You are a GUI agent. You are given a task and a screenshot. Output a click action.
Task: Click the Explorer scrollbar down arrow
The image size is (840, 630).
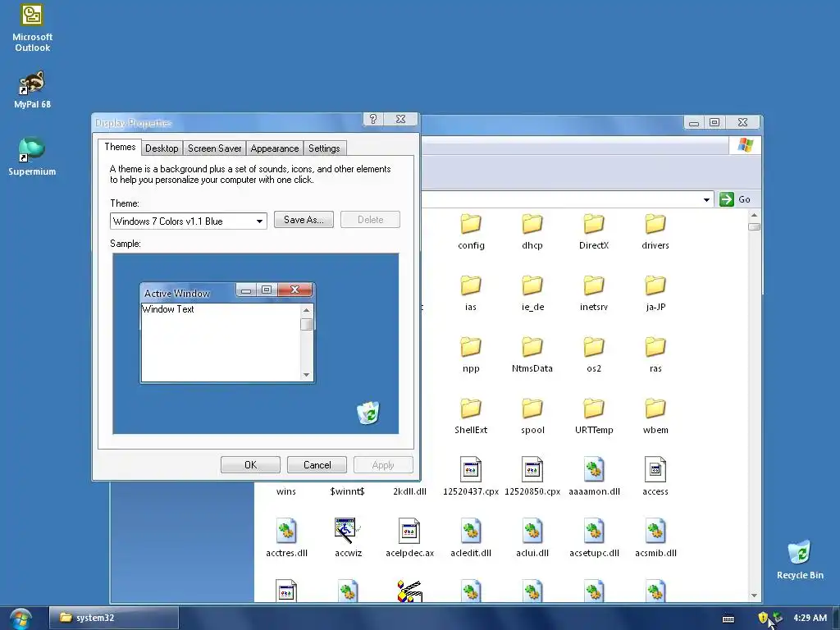coord(754,596)
